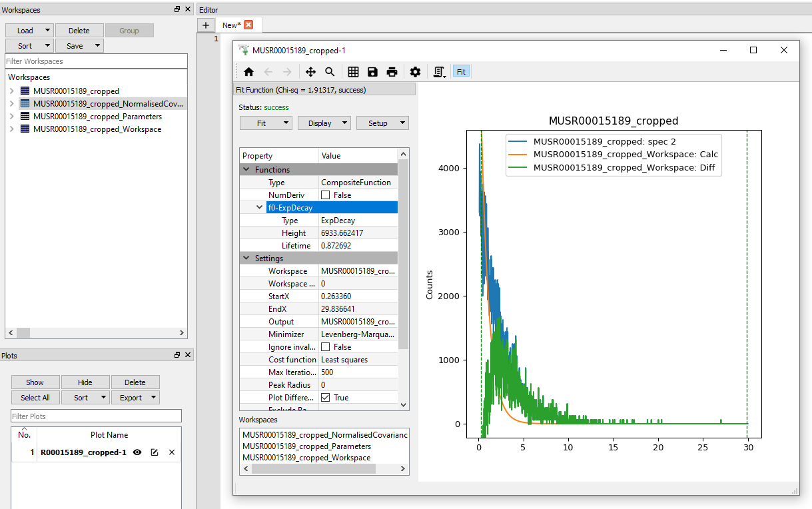This screenshot has height=509, width=812.
Task: Activate the Zoom magnifier tool
Action: tap(330, 72)
